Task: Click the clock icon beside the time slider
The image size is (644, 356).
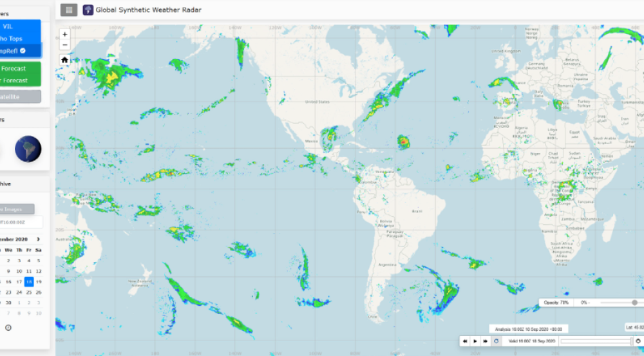Action: [x=638, y=341]
